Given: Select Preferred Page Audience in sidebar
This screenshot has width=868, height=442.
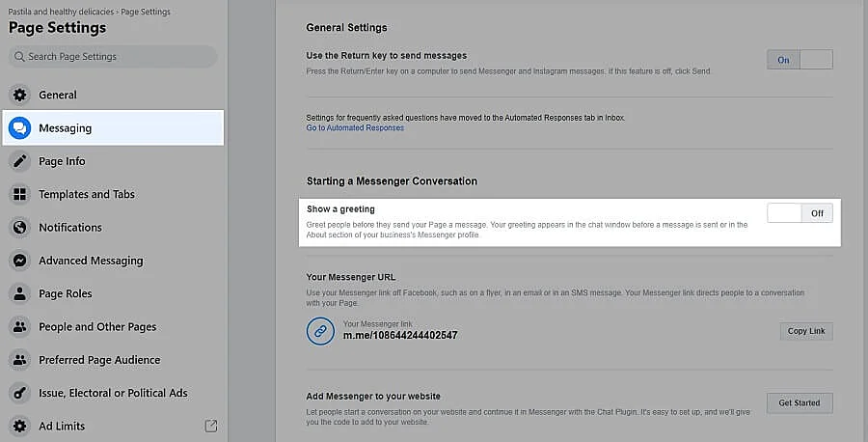Looking at the screenshot, I should [99, 360].
